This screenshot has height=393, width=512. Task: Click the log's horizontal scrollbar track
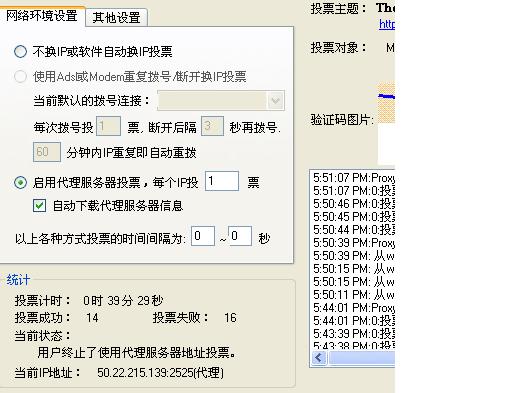point(362,358)
